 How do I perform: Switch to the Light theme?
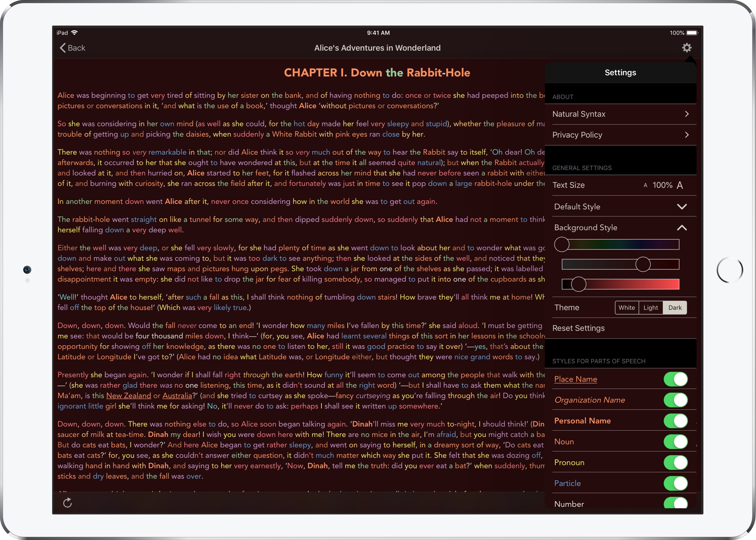[650, 308]
